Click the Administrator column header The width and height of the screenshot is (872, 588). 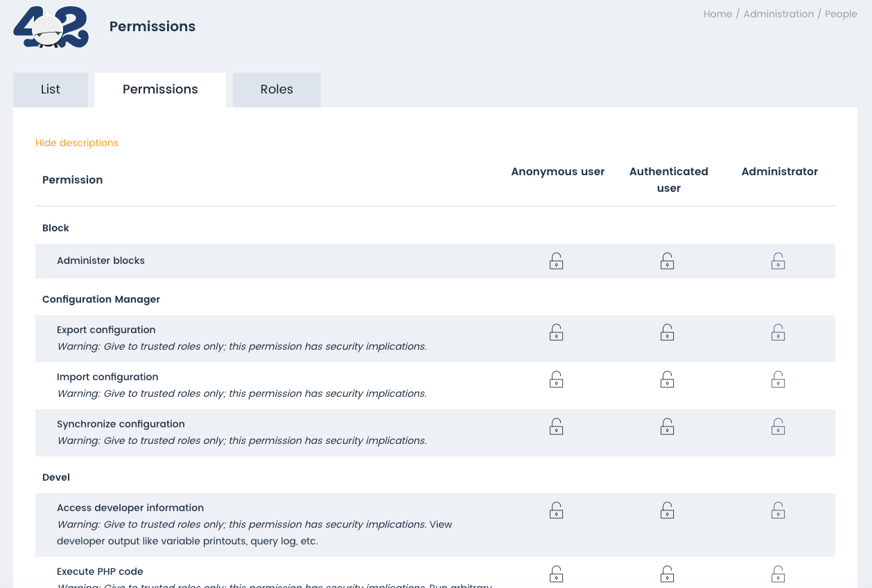click(780, 172)
